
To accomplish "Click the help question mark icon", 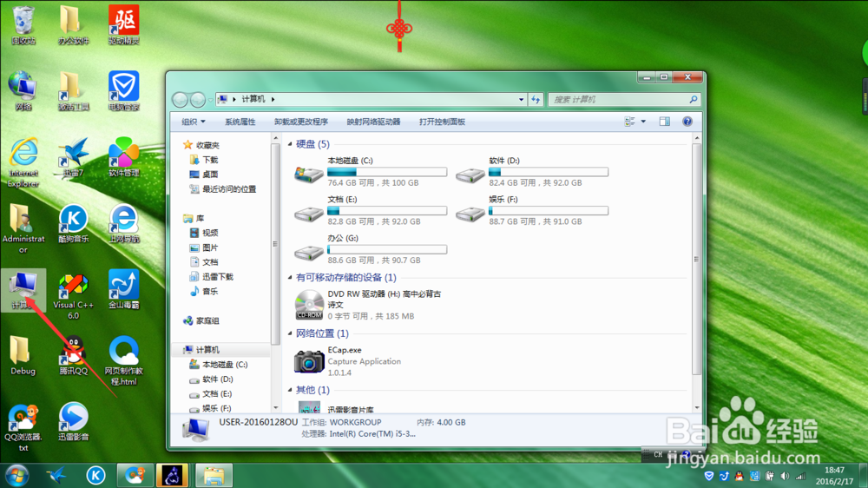I will [687, 122].
